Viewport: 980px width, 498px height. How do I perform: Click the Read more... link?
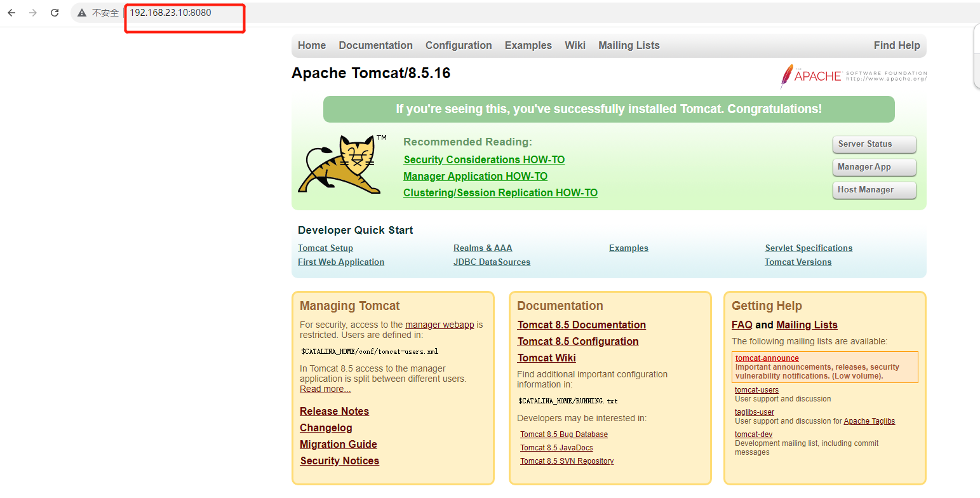(x=325, y=389)
